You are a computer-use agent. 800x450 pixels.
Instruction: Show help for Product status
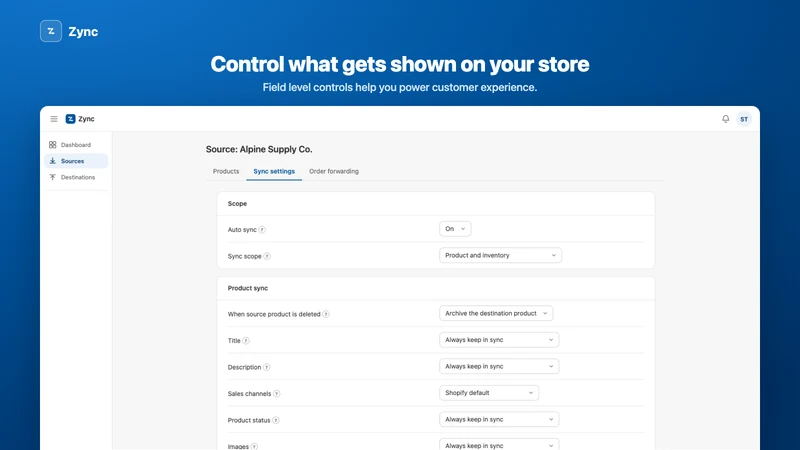(x=276, y=420)
